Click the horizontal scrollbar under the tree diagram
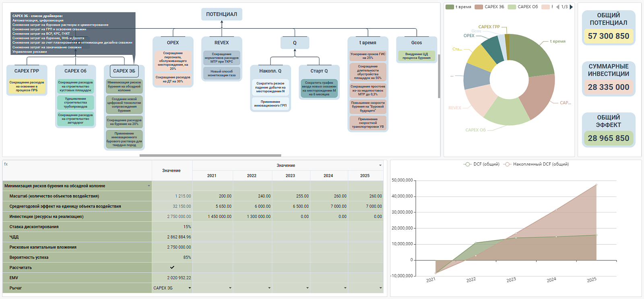The image size is (644, 299). pos(211,155)
